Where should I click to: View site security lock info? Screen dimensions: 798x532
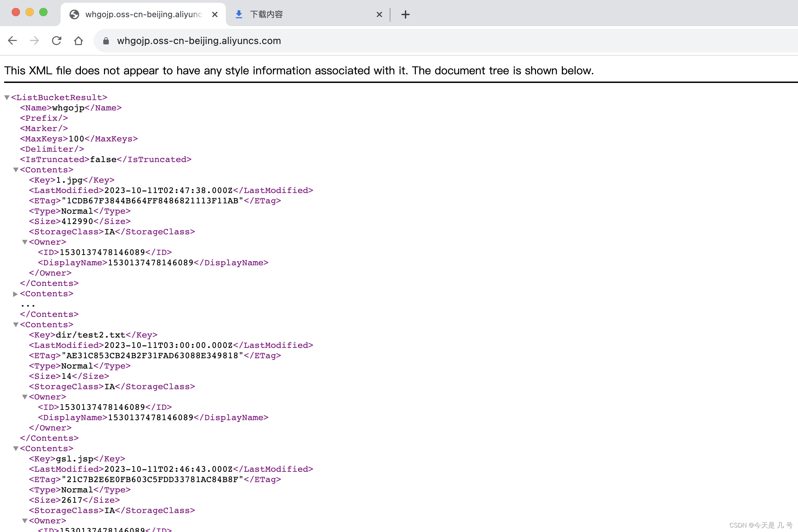coord(106,41)
